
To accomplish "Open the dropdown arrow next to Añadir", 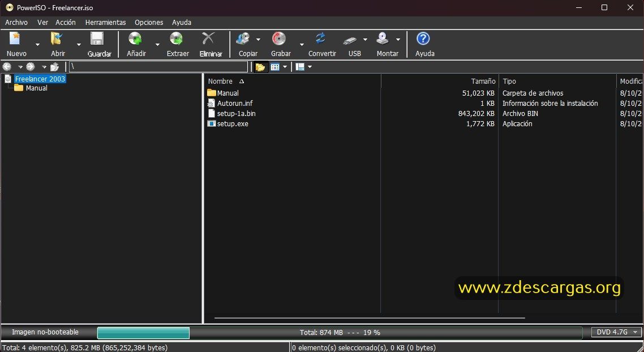I will point(157,44).
